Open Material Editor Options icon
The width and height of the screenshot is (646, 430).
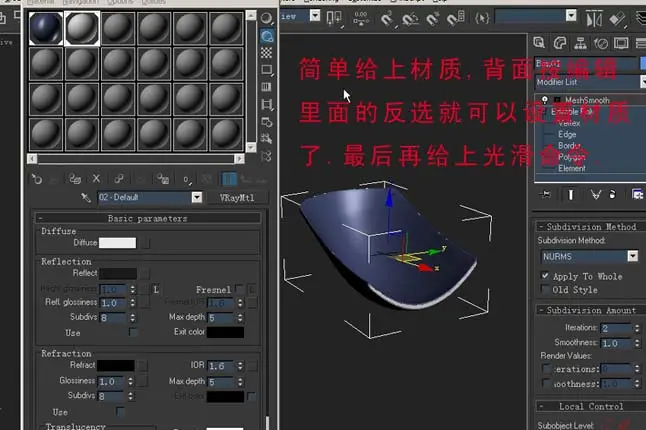[267, 122]
